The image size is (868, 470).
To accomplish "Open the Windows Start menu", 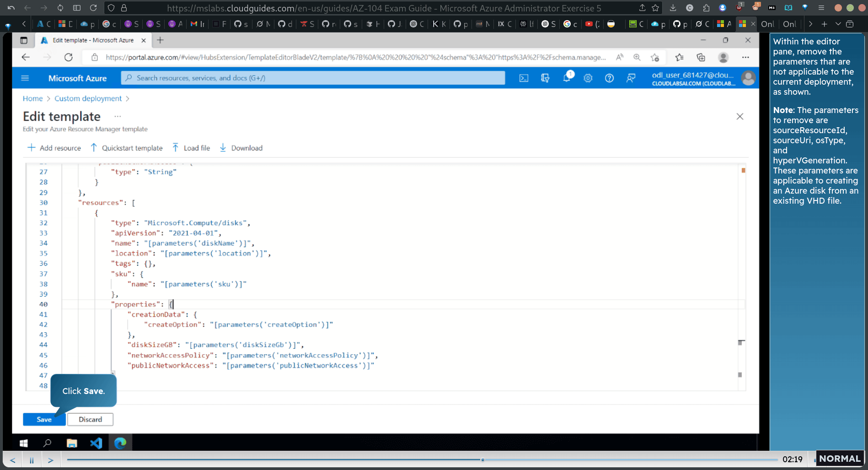I will click(x=24, y=443).
